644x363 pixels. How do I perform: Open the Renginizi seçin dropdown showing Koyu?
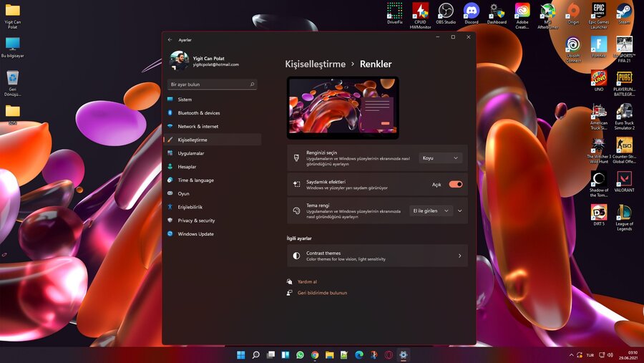tap(440, 158)
